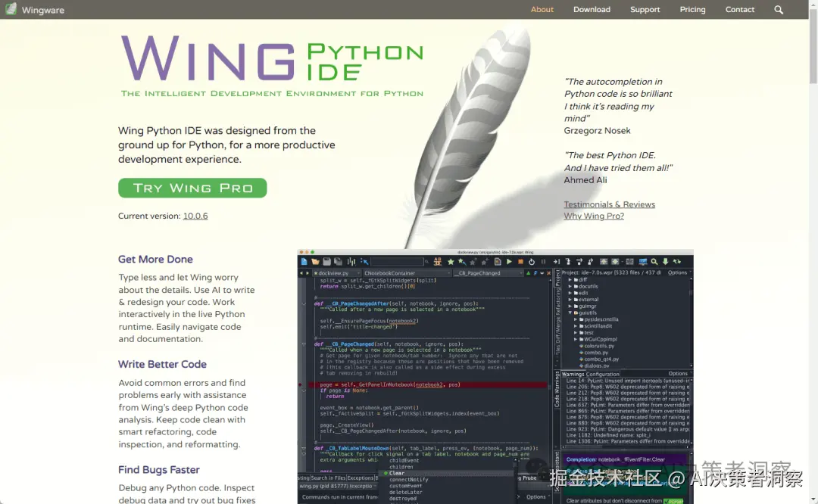Click the 'Get More Done' heading
The height and width of the screenshot is (504, 818).
(x=155, y=259)
